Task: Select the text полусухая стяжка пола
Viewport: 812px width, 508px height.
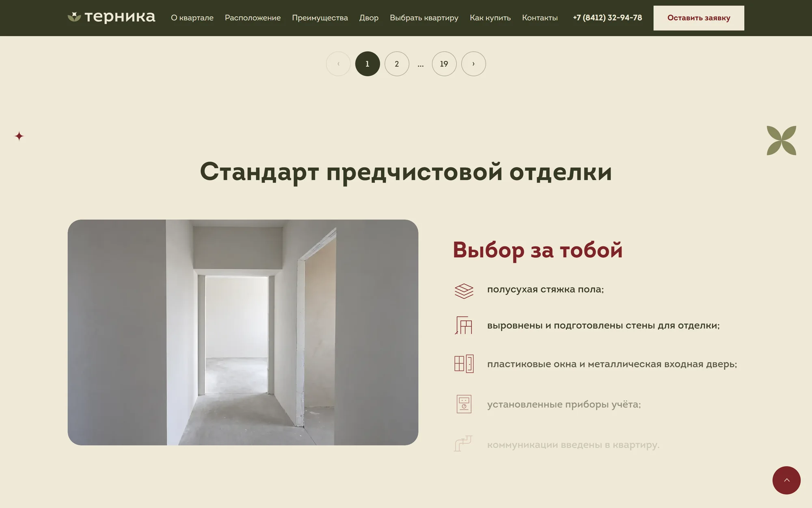Action: coord(545,289)
